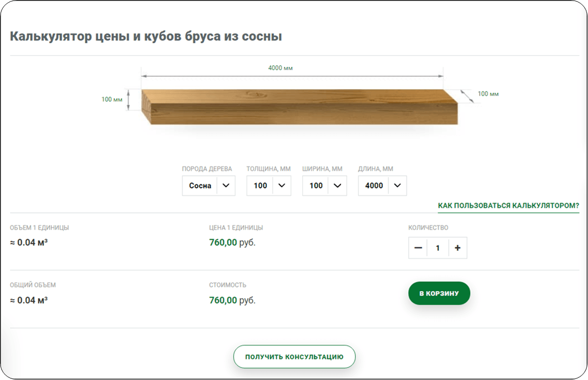588x380 pixels.
Task: Click the value under Общий объем
Action: click(x=28, y=301)
